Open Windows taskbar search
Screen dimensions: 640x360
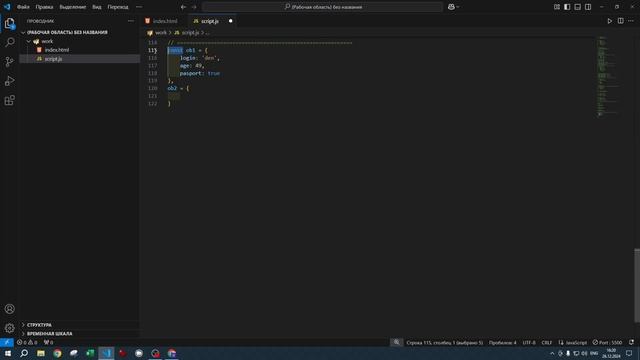click(x=24, y=353)
